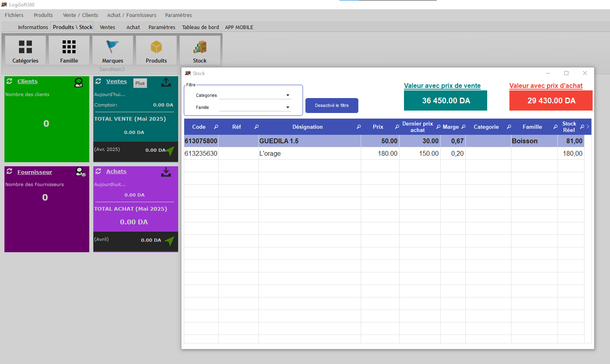Click the red 29 430.00 DA value box
Viewport: 610px width, 364px height.
point(551,100)
